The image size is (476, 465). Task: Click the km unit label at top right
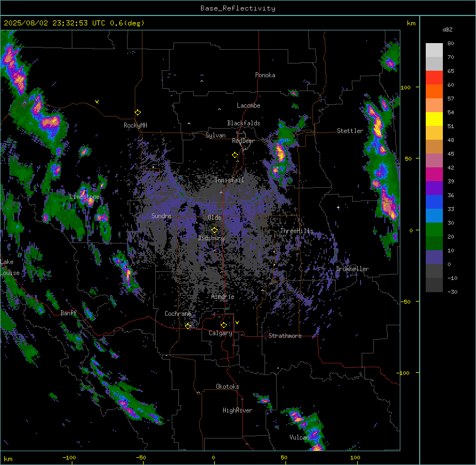[411, 23]
